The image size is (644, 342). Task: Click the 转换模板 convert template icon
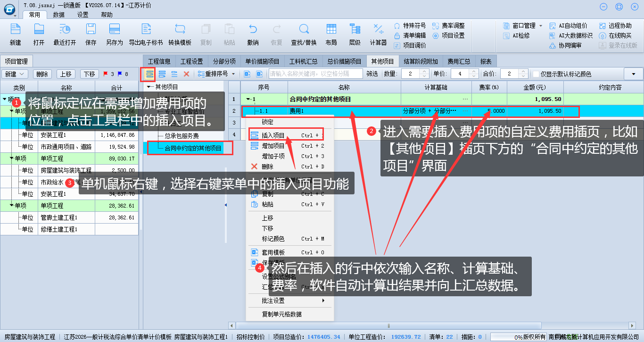[x=180, y=29]
